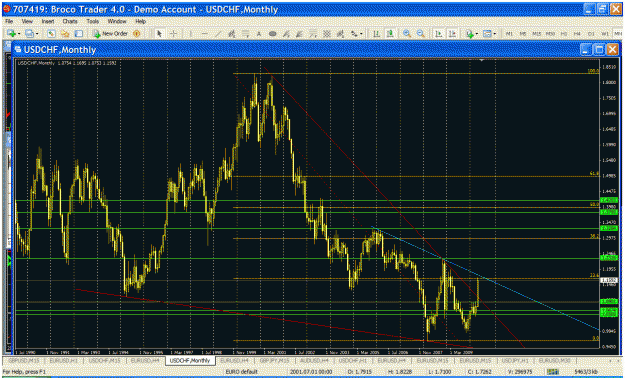625x378 pixels.
Task: Switch to H4 timeframe
Action: coord(577,34)
